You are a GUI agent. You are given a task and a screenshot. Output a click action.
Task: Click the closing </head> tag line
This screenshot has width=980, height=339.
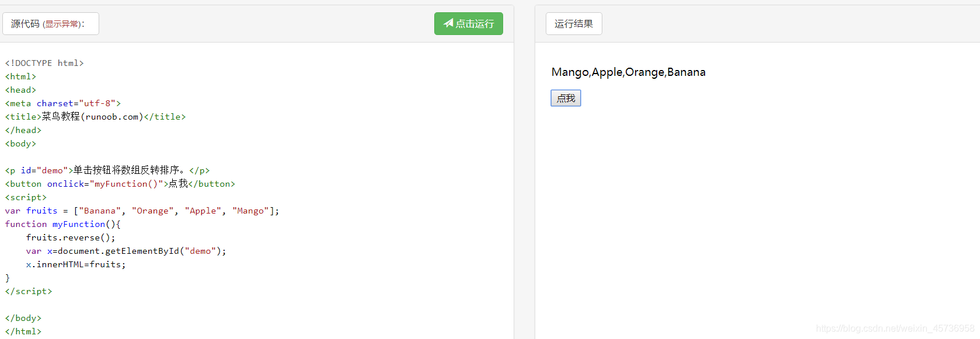(23, 130)
